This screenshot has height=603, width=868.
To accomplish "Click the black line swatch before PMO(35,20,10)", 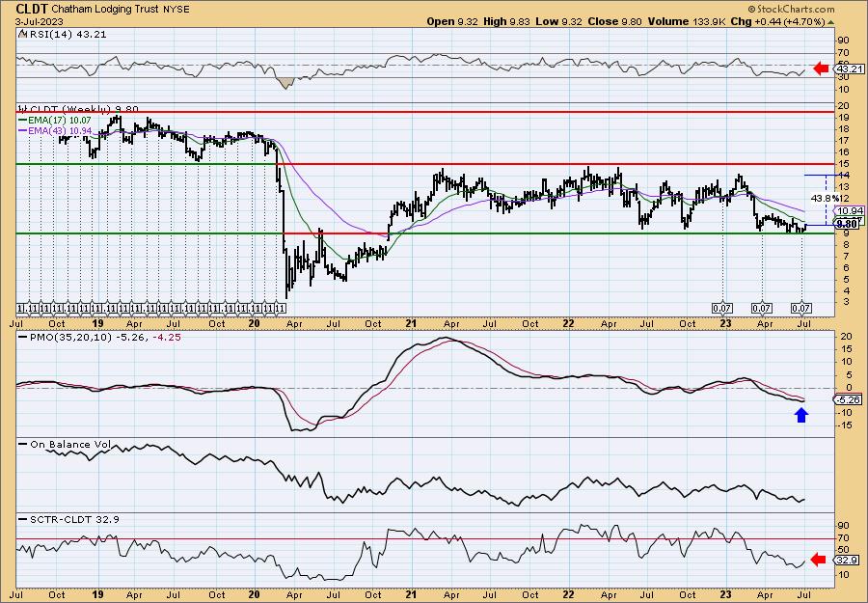I will tap(22, 338).
